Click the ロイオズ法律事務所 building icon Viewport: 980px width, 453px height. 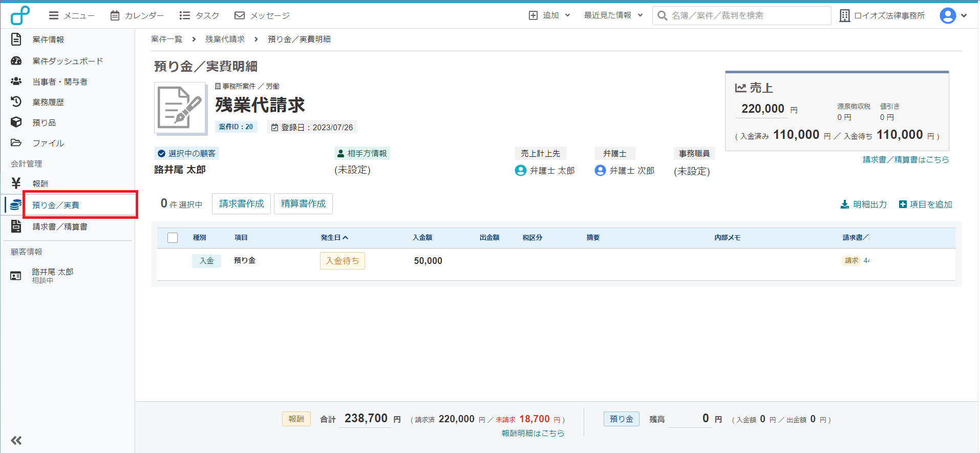coord(845,15)
